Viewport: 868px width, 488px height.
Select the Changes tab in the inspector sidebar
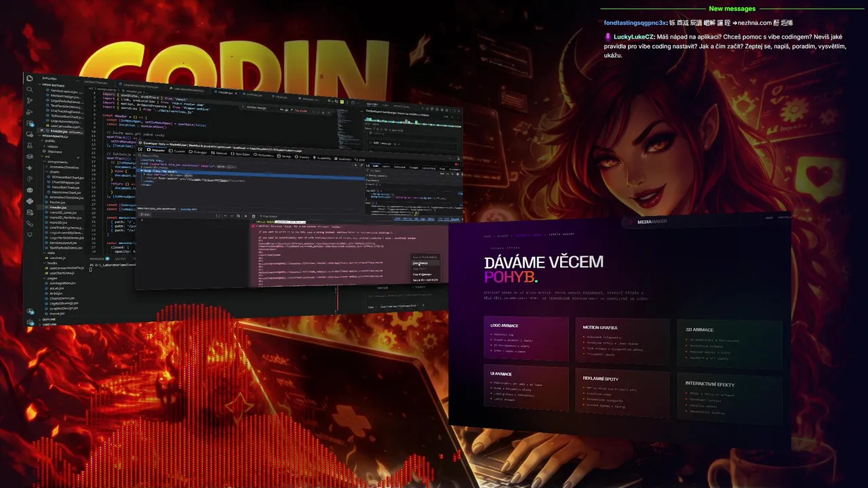click(414, 167)
